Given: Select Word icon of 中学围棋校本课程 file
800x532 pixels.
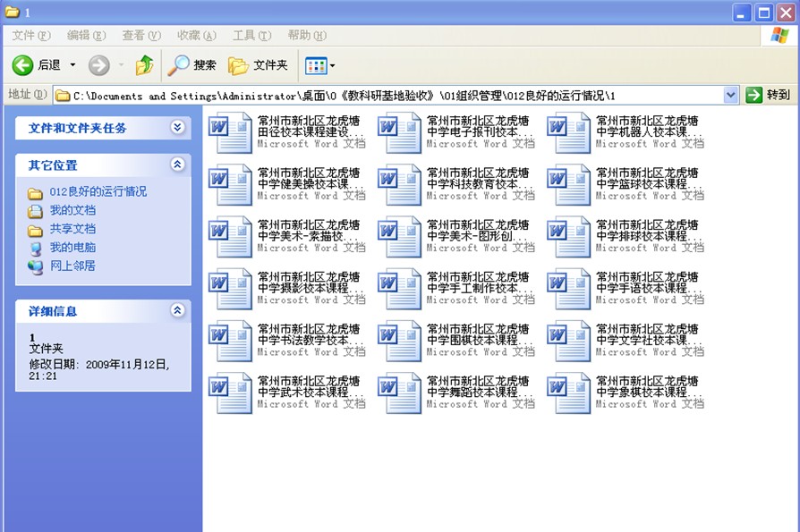Looking at the screenshot, I should tap(399, 341).
